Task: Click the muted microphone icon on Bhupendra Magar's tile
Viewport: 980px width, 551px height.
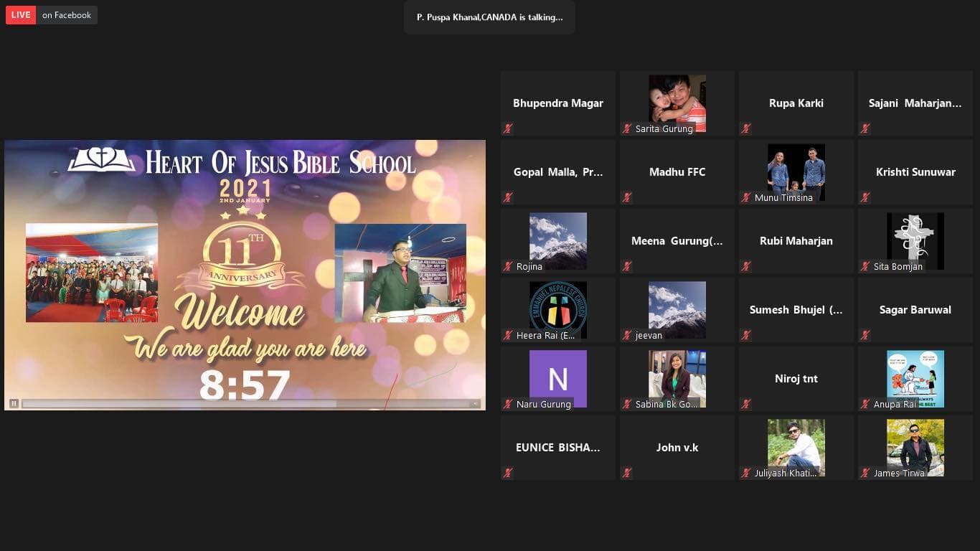Action: click(508, 128)
